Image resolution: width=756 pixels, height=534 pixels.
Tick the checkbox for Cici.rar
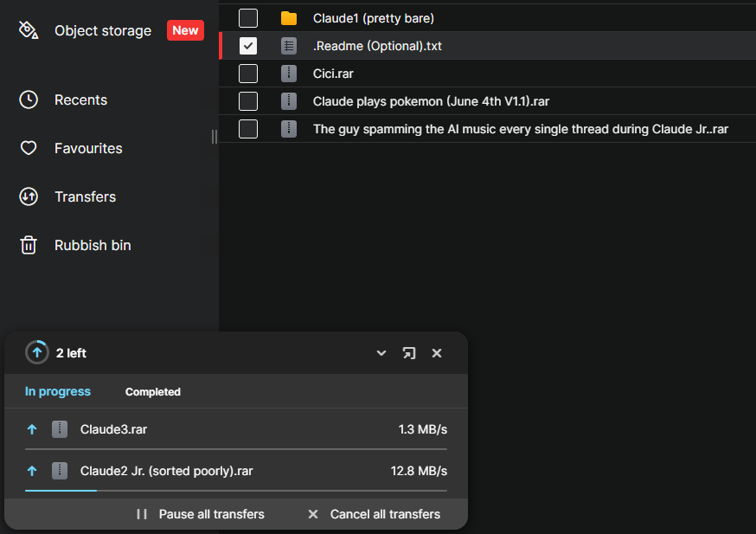(248, 74)
